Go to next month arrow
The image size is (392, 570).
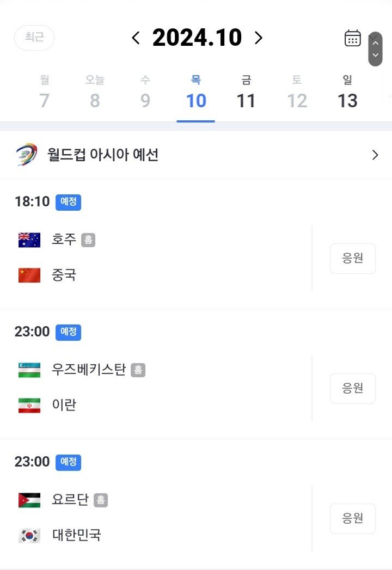click(259, 38)
